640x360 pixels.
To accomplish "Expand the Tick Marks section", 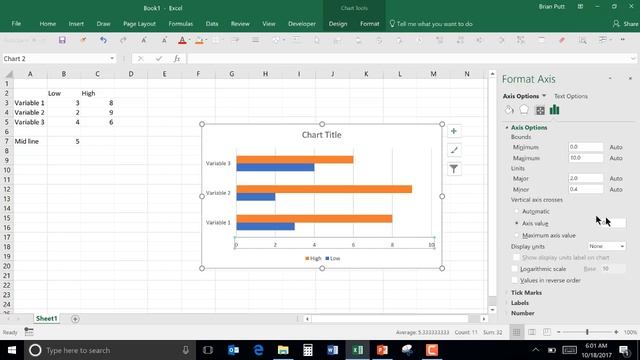I will click(507, 293).
